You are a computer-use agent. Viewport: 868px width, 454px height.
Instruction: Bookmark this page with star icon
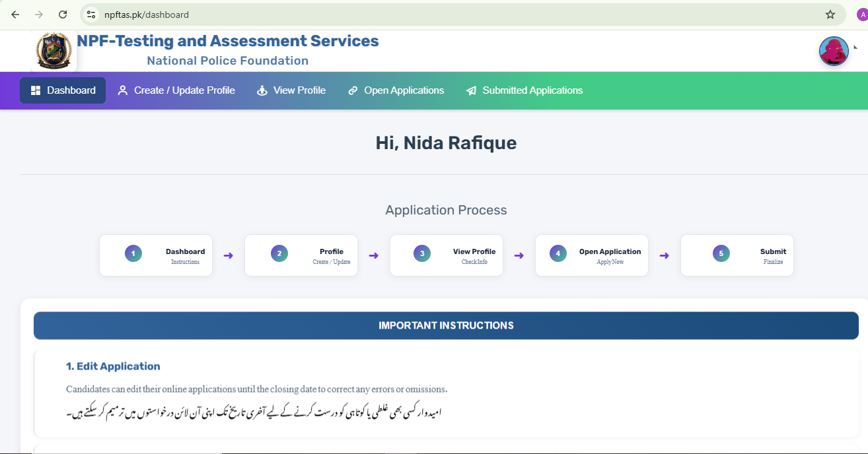click(x=830, y=15)
